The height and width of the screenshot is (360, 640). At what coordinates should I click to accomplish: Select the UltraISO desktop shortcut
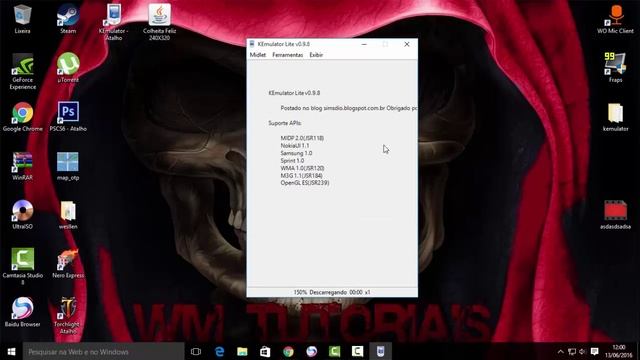pos(22,215)
